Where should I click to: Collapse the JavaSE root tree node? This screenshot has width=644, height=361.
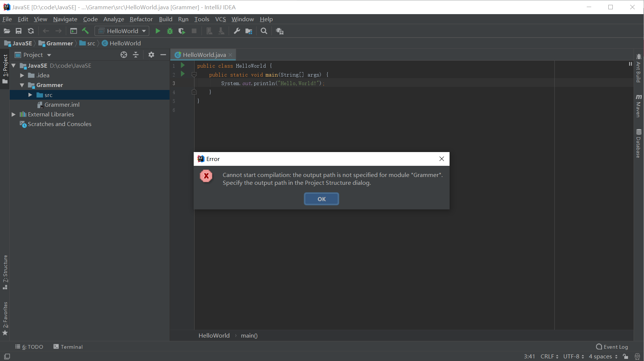coord(14,66)
